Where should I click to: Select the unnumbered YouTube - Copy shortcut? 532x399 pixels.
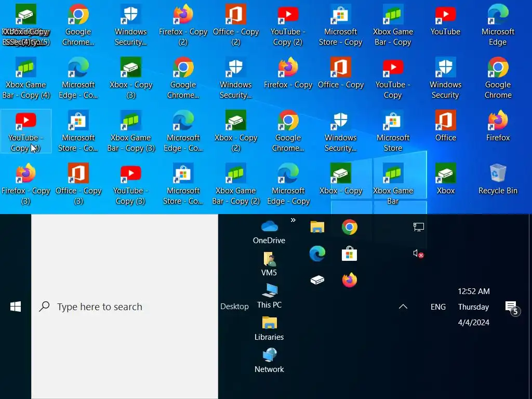393,78
